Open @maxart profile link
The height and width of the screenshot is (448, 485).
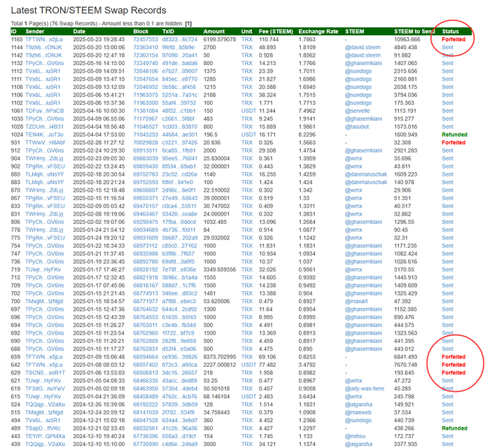coord(356,301)
